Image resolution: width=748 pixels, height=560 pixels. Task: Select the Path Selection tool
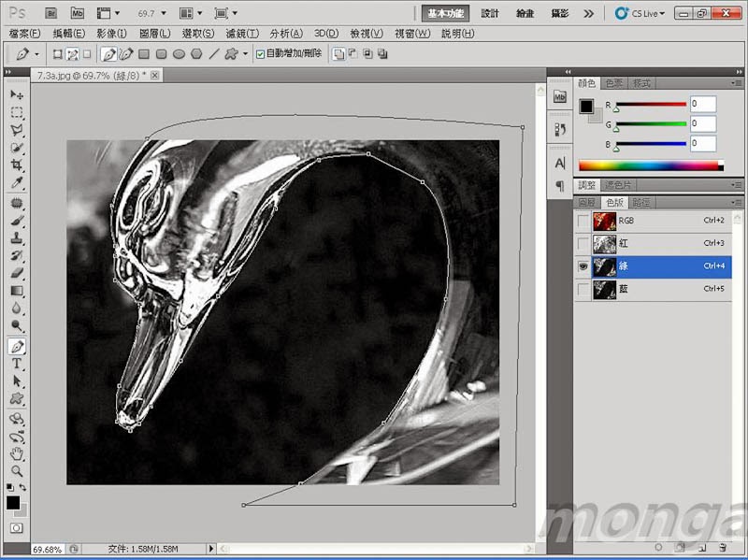(17, 381)
